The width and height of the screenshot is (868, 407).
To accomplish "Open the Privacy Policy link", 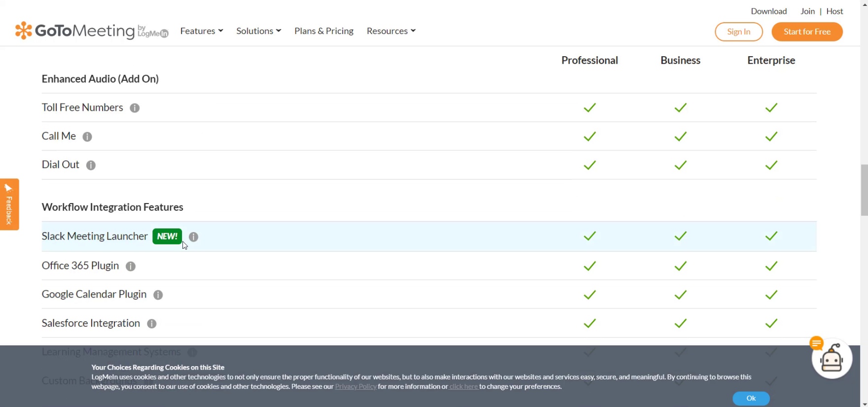I will pyautogui.click(x=356, y=387).
